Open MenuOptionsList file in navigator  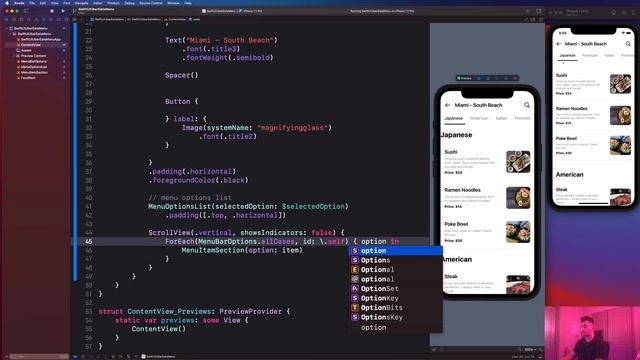click(33, 67)
